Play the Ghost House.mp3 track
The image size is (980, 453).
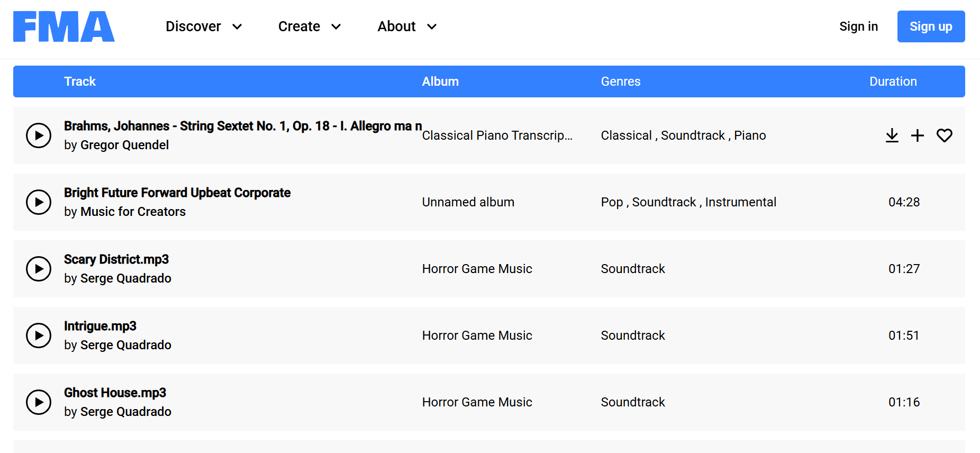click(39, 402)
